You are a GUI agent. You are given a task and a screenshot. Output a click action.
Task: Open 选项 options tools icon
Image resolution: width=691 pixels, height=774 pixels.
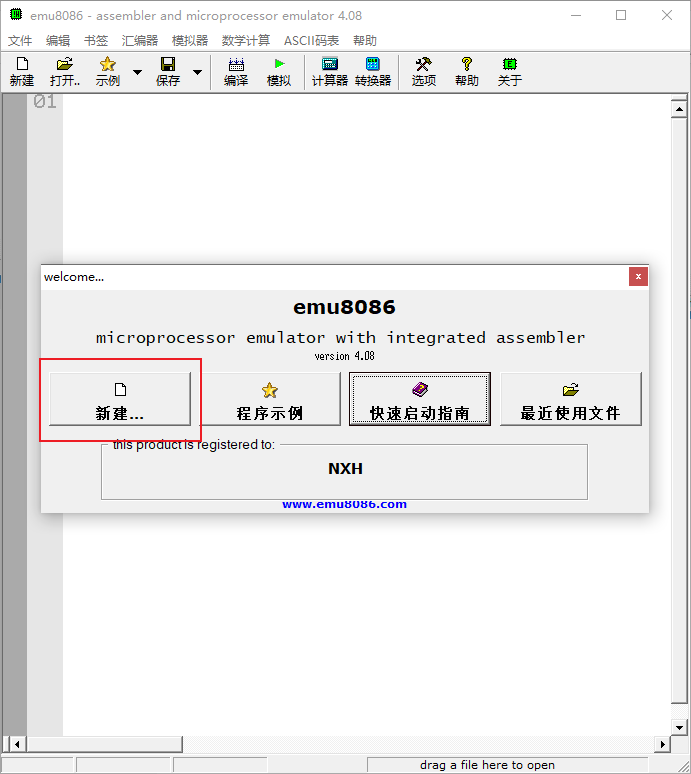[423, 72]
